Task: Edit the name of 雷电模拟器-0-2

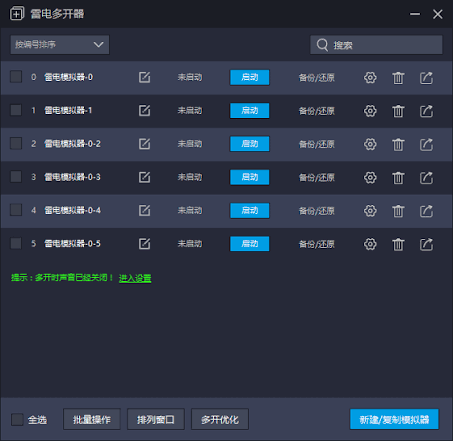Action: (x=144, y=144)
